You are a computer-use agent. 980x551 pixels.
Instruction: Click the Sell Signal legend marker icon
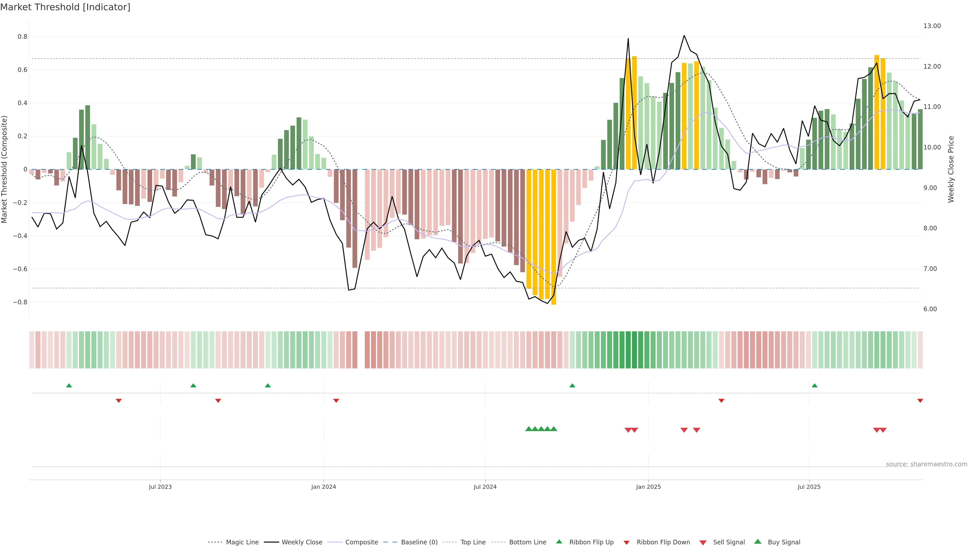tap(703, 543)
